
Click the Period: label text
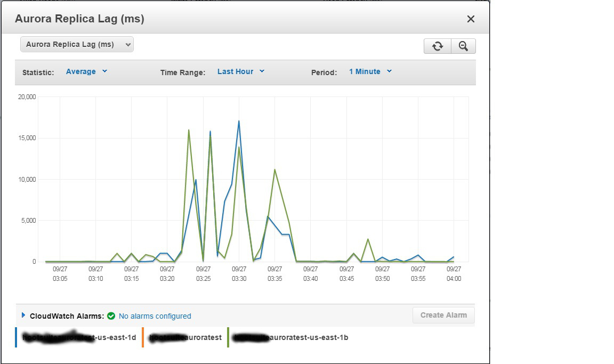pyautogui.click(x=324, y=72)
